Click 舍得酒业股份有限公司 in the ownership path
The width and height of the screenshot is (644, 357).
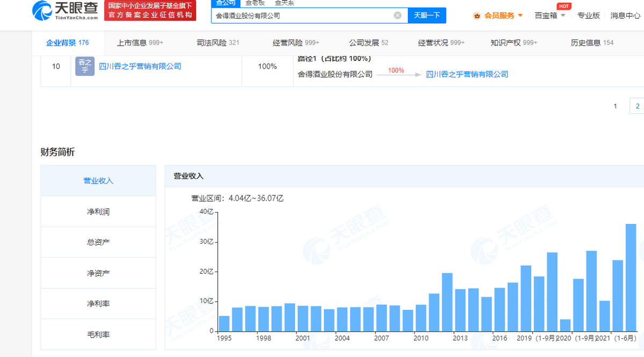pos(335,74)
